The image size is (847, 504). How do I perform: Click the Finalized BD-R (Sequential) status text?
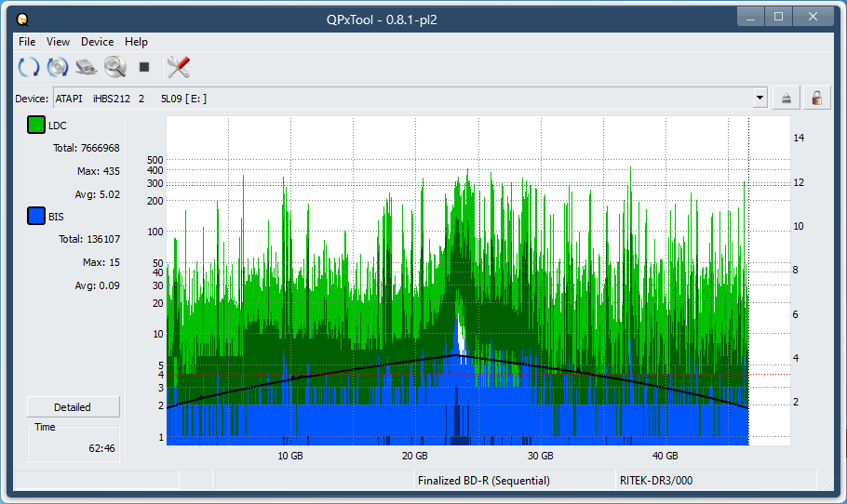(484, 480)
